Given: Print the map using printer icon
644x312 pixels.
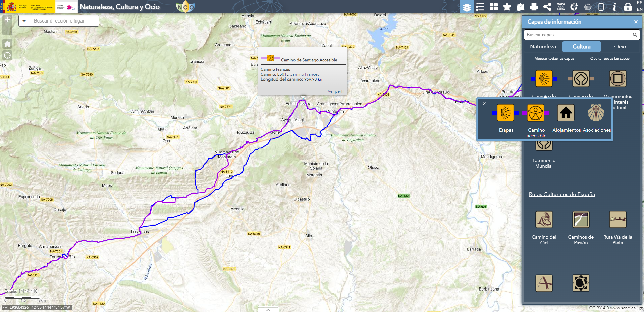Looking at the screenshot, I should (534, 7).
